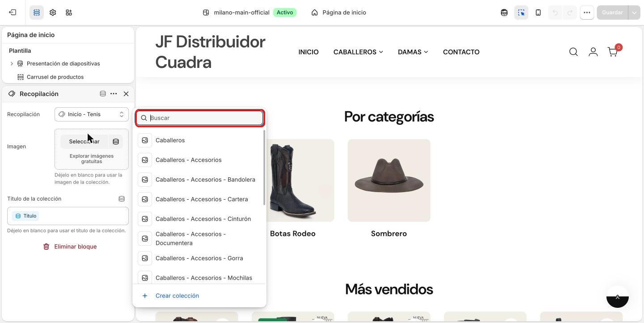Screen dimensions: 644x323
Task: Choose Caballeros - Accesorios - Gorra
Action: pyautogui.click(x=199, y=258)
